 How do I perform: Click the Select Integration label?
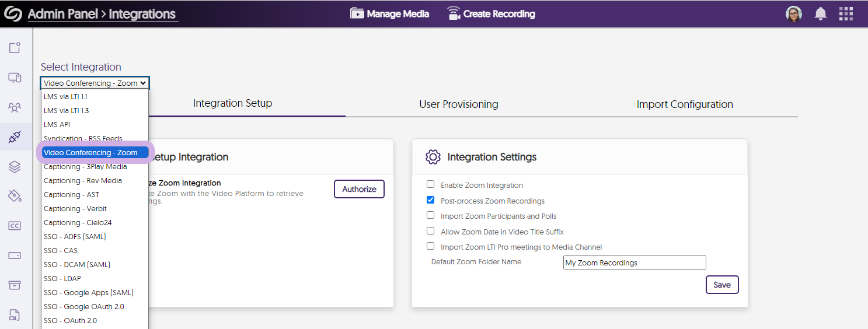click(81, 67)
